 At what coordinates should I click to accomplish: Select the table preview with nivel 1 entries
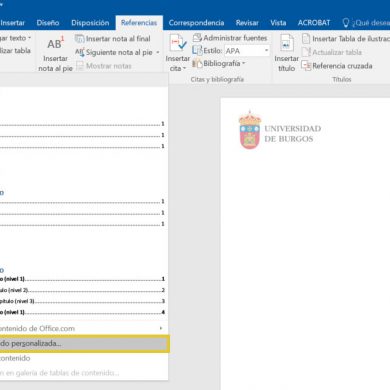83,292
